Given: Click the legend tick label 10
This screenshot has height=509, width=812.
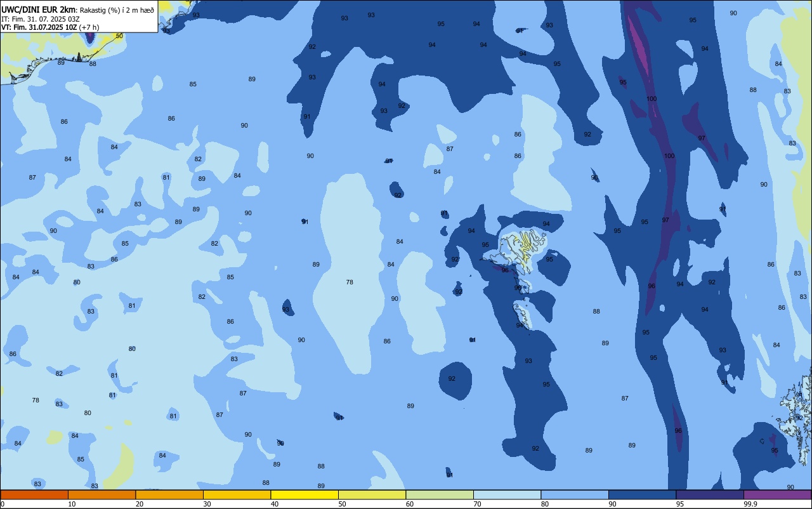Looking at the screenshot, I should pos(72,504).
